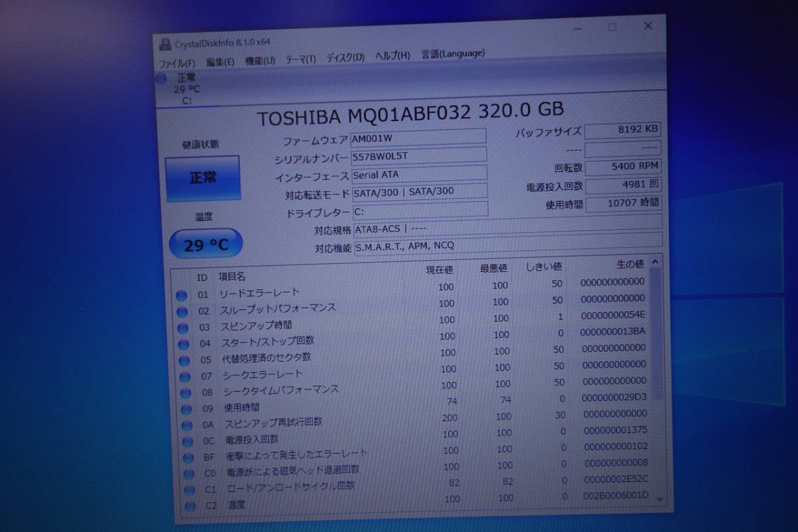This screenshot has height=532, width=798.
Task: Select the リードエラーレート row text
Action: pos(259,293)
